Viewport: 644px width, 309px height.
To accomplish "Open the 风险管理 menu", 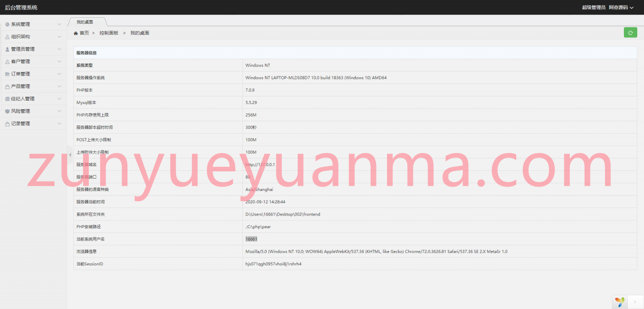I will click(x=33, y=111).
